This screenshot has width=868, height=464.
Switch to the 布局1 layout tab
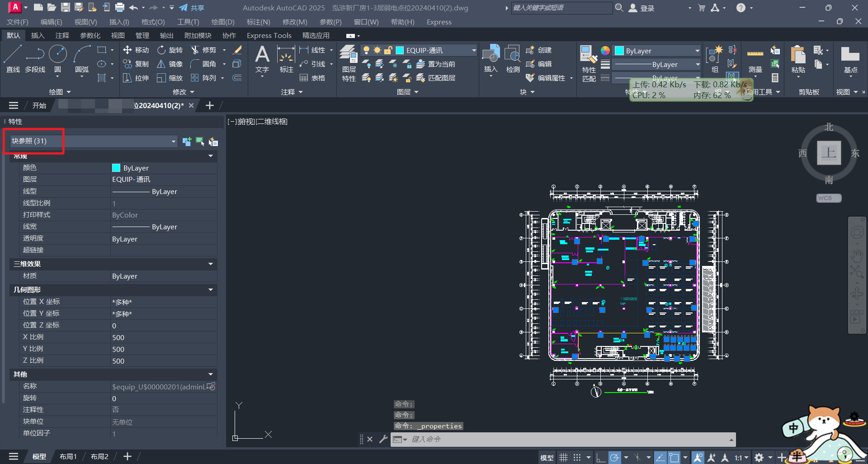pyautogui.click(x=68, y=456)
